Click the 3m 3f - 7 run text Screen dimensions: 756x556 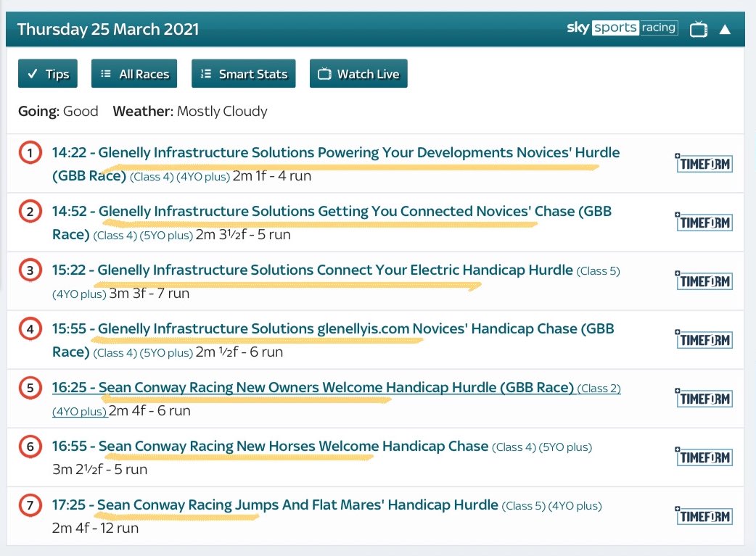[x=149, y=293]
